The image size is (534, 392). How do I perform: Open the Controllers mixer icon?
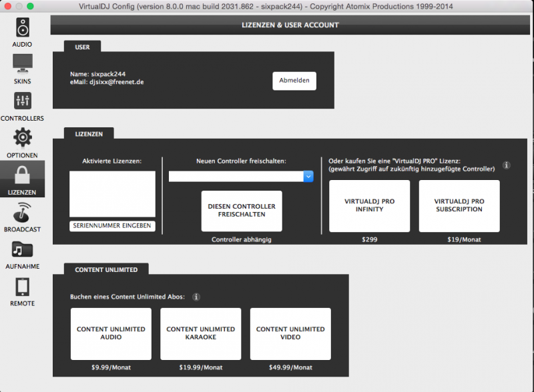(23, 101)
